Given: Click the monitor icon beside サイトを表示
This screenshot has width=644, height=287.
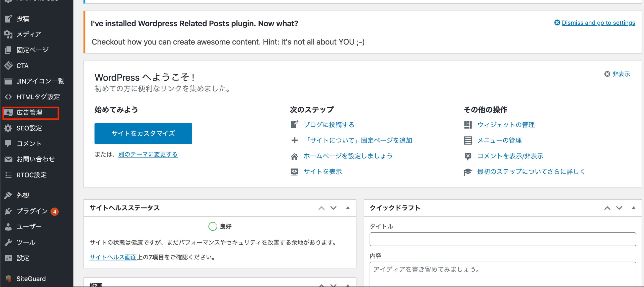Looking at the screenshot, I should pos(294,172).
